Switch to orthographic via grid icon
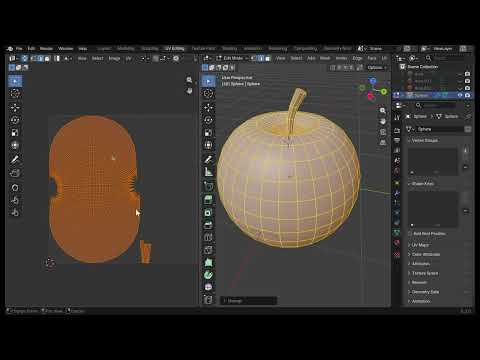 coord(383,143)
